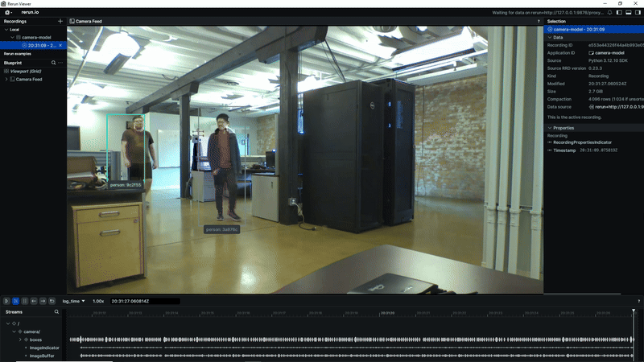Expand the Camera Feed blueprint item
Screen dimensions: 644x362
(x=6, y=79)
